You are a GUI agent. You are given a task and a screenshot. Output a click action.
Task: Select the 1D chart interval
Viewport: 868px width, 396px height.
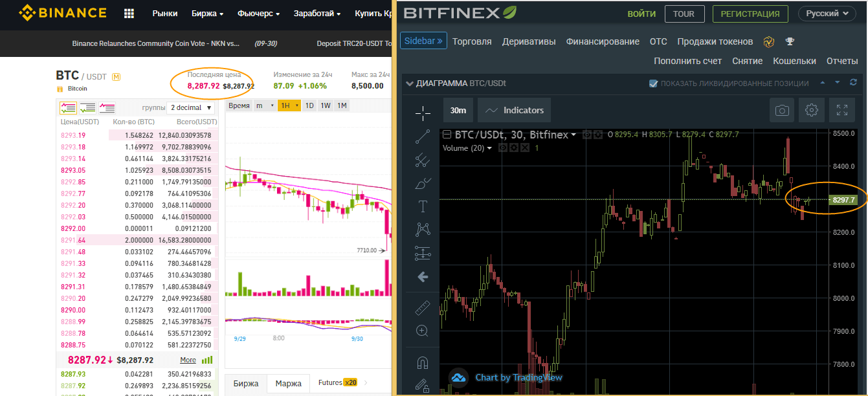tap(309, 105)
